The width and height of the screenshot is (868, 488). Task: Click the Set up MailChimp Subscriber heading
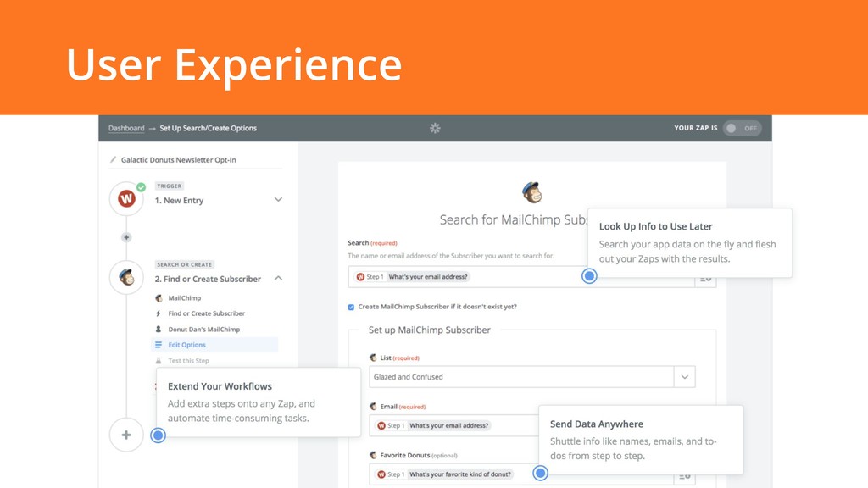point(430,330)
